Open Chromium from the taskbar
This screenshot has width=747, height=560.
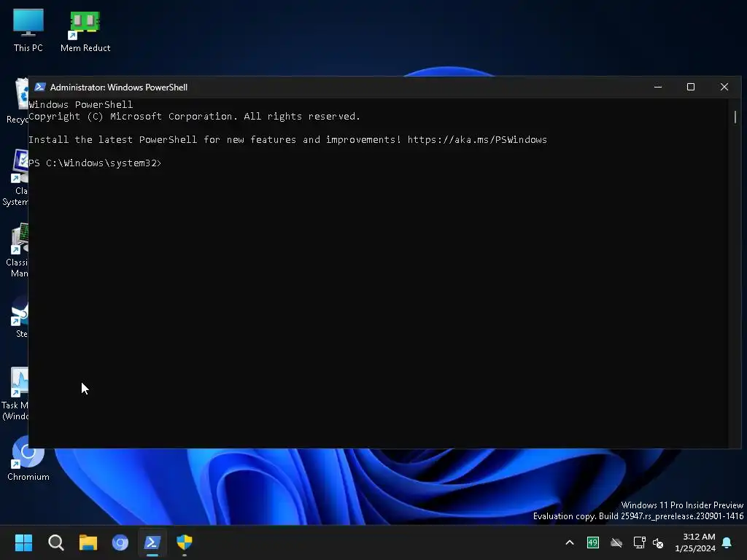[120, 542]
